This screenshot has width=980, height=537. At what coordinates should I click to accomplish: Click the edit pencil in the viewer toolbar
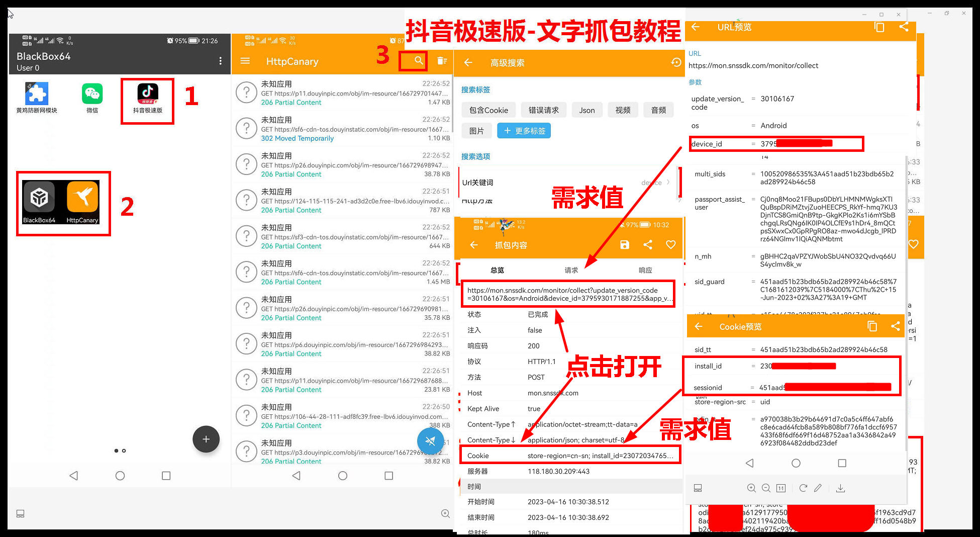click(818, 488)
